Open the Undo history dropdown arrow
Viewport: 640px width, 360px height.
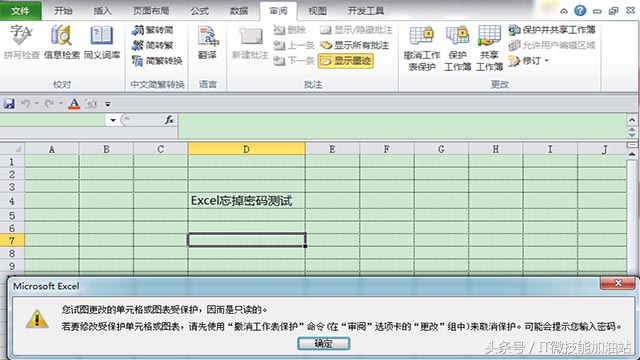pyautogui.click(x=36, y=104)
